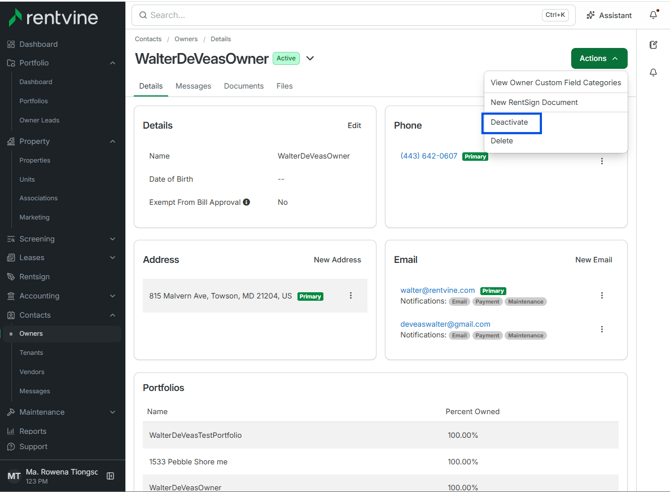
Task: Open Associations in sidebar
Action: (x=38, y=198)
